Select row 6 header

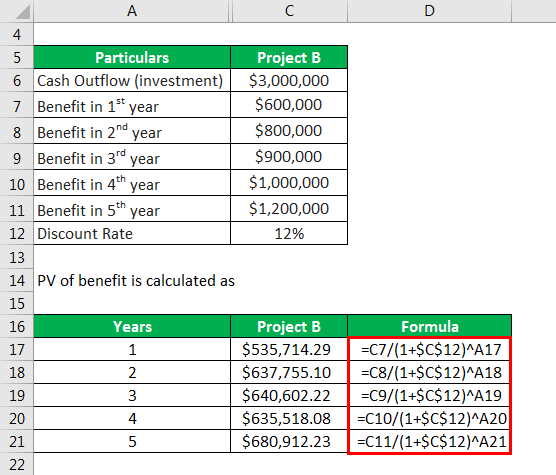click(17, 80)
